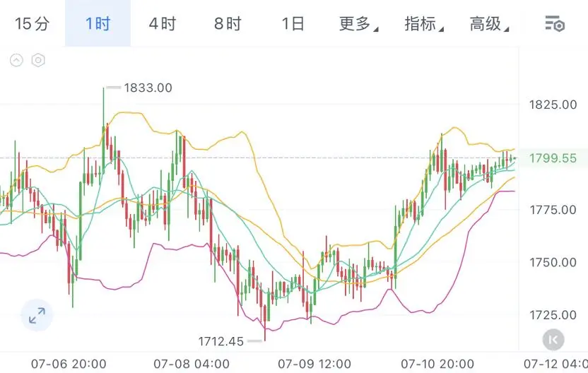Click the 07-09 12:00 time axis label
The width and height of the screenshot is (588, 373).
314,364
